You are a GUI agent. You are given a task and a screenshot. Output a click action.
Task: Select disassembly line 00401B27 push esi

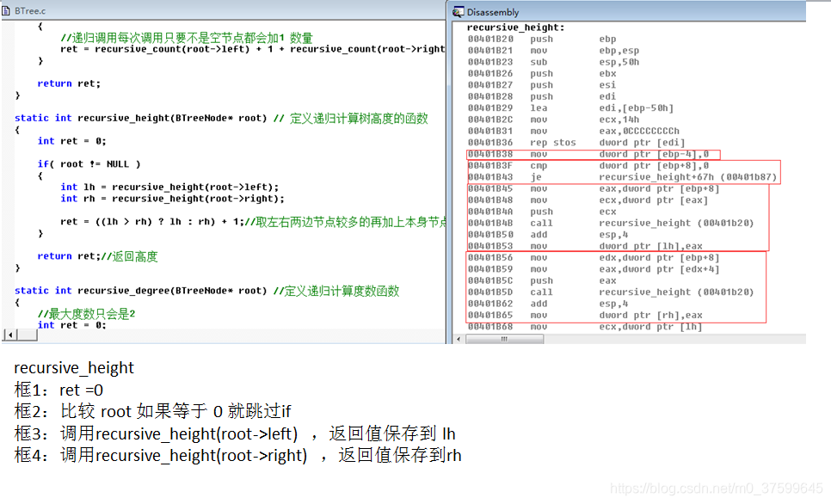[x=542, y=85]
